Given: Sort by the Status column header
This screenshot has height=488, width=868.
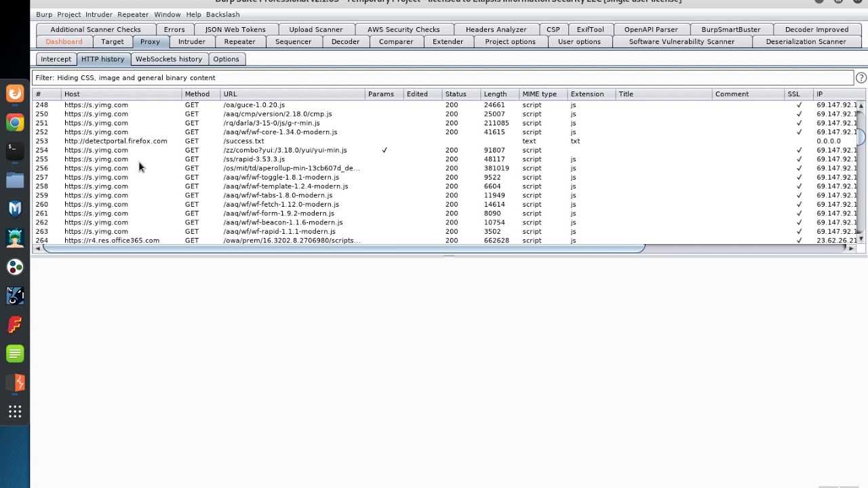Looking at the screenshot, I should pyautogui.click(x=461, y=94).
